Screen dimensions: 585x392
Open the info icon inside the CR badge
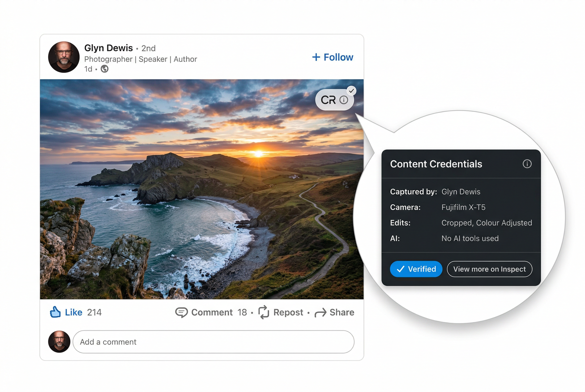[344, 100]
